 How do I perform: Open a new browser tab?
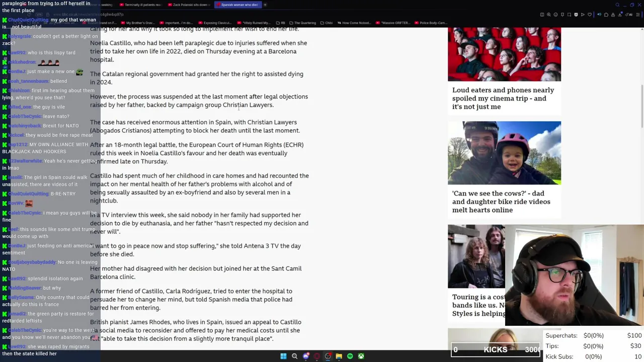(x=265, y=5)
